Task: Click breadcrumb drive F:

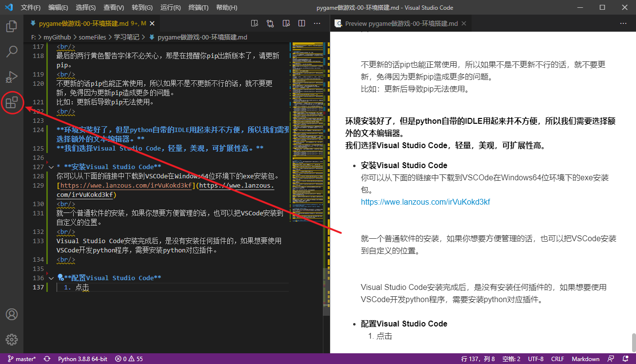Action: pyautogui.click(x=34, y=37)
